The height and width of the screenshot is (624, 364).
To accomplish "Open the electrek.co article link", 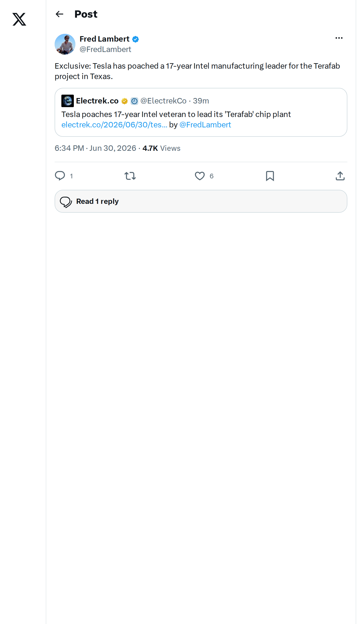I will pos(114,125).
